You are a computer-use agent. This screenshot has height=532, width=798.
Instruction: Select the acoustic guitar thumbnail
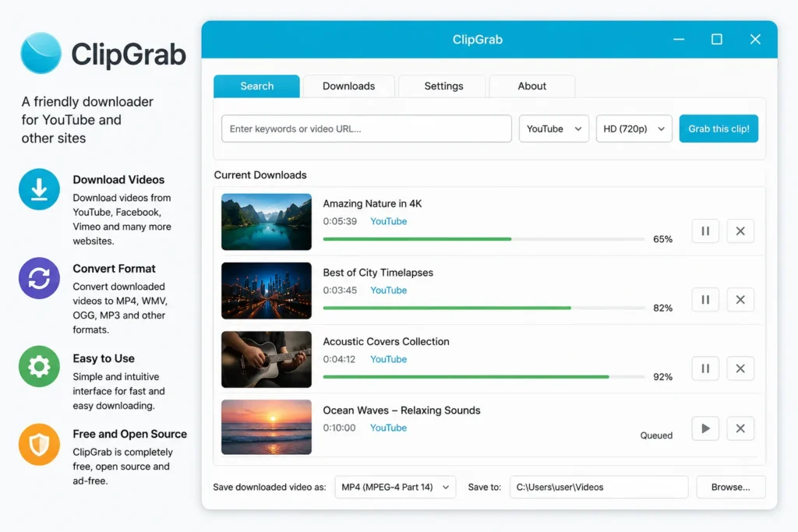click(267, 360)
